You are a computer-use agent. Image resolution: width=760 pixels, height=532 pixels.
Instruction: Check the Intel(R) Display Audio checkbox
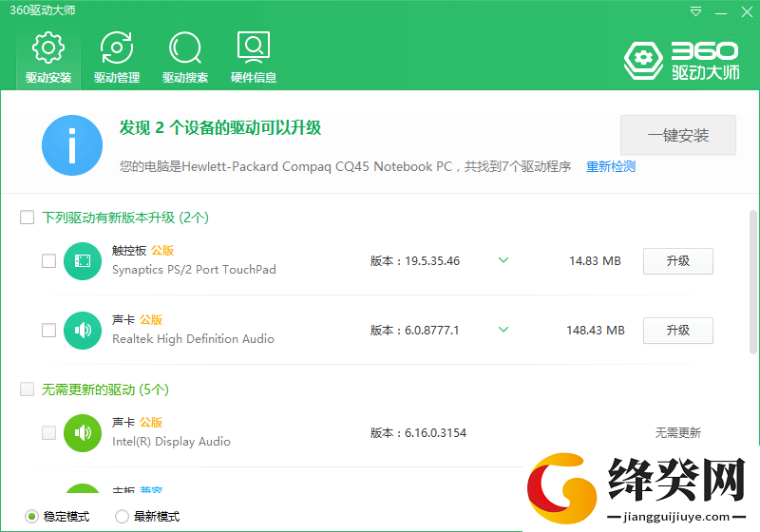coord(49,432)
